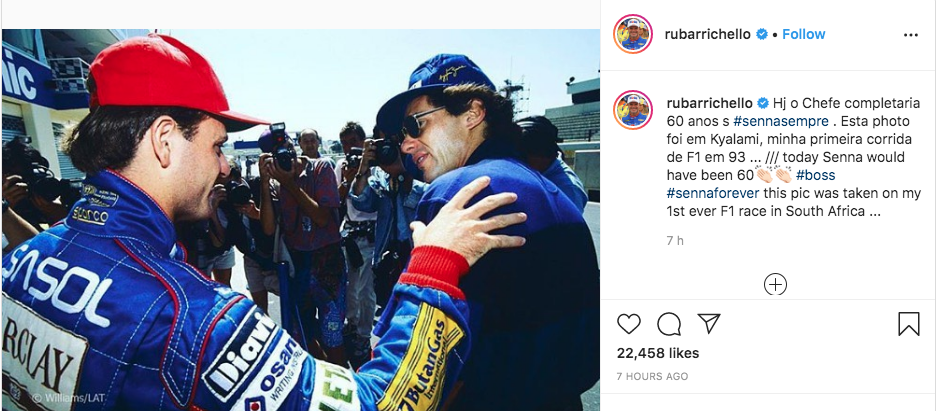
Task: Click the '7 h' caption time
Action: pos(675,241)
